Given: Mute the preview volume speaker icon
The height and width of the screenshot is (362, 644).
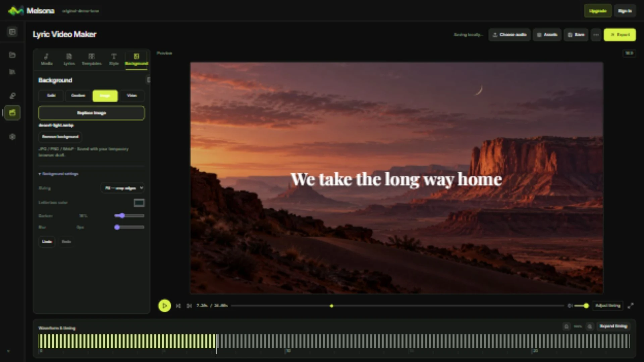Looking at the screenshot, I should click(x=570, y=306).
